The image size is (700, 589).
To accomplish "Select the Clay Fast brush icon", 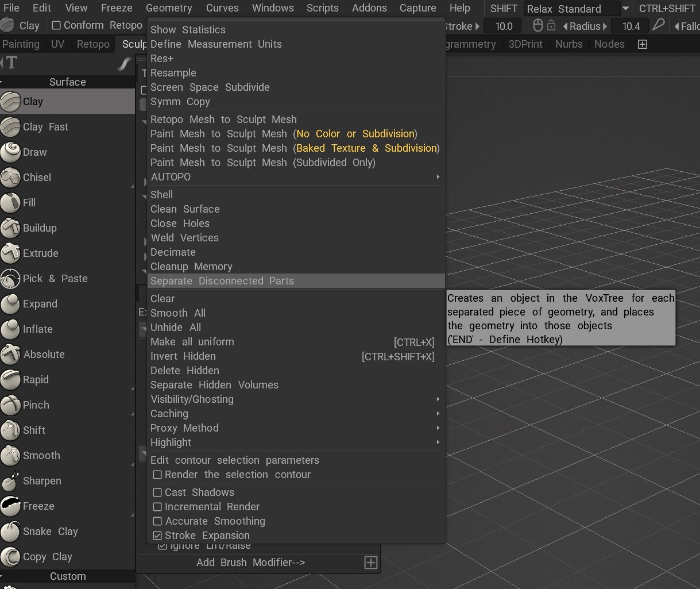I will tap(10, 127).
